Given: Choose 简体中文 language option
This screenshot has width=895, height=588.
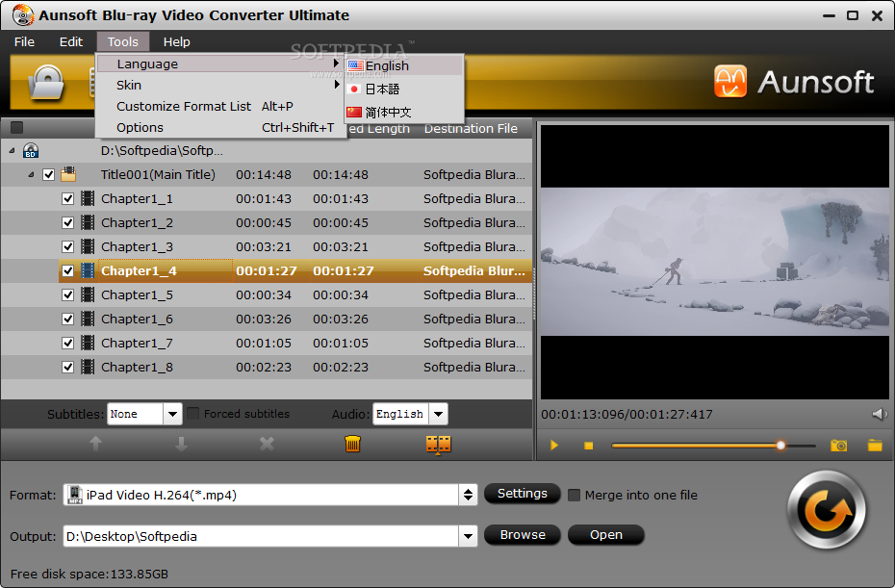Looking at the screenshot, I should pos(404,112).
